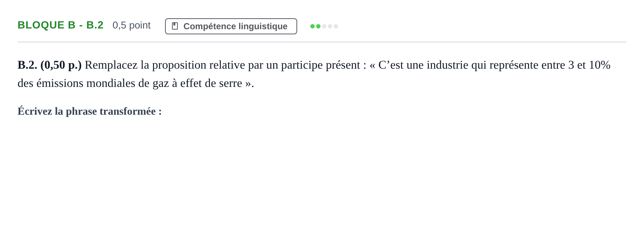Click the Écrivez la phrase transformée label

click(89, 111)
